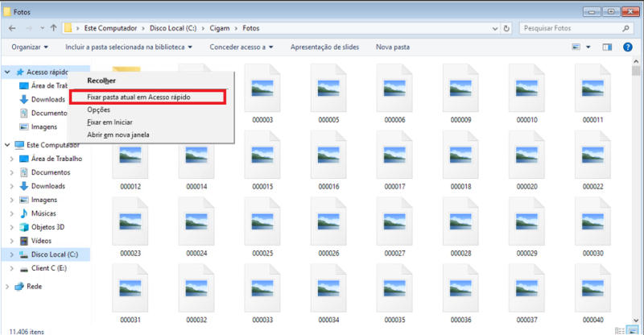Select image file 000040
Image resolution: width=644 pixels, height=335 pixels.
[592, 293]
